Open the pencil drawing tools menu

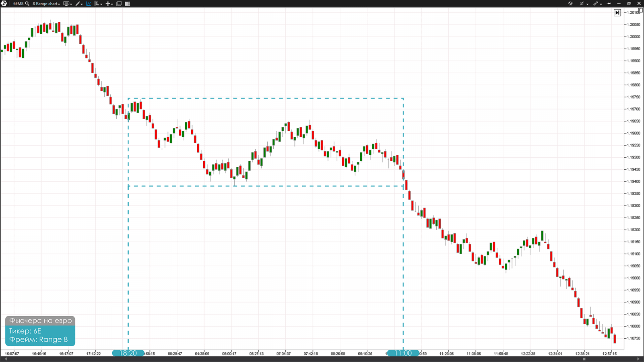pyautogui.click(x=78, y=4)
